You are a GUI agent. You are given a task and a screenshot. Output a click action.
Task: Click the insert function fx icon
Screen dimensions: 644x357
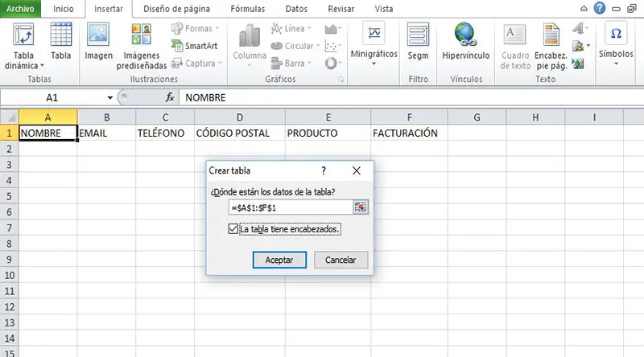170,97
